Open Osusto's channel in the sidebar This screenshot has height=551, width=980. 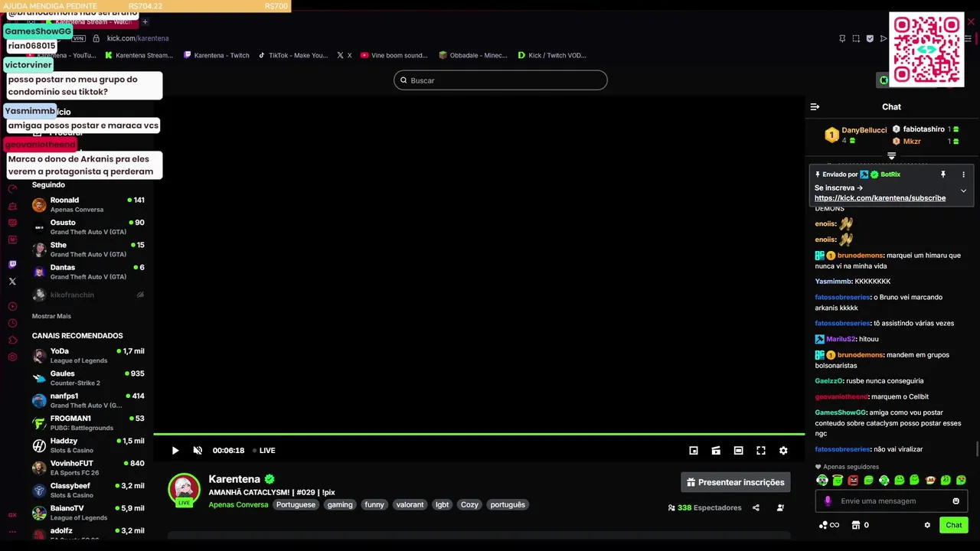click(88, 227)
